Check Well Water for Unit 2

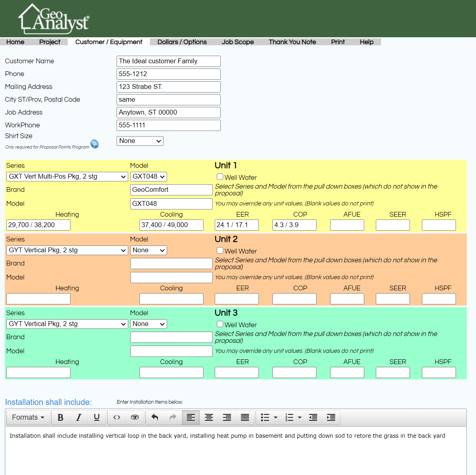tap(220, 250)
